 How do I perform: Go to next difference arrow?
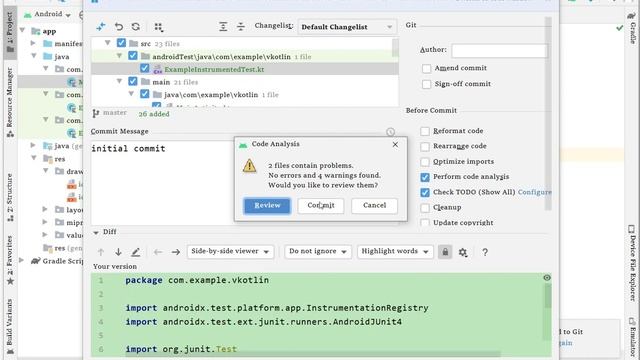(x=118, y=252)
